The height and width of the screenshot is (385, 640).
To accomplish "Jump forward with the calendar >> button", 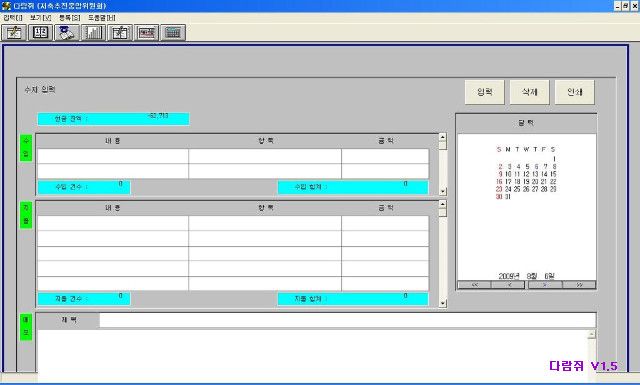I will tap(579, 285).
